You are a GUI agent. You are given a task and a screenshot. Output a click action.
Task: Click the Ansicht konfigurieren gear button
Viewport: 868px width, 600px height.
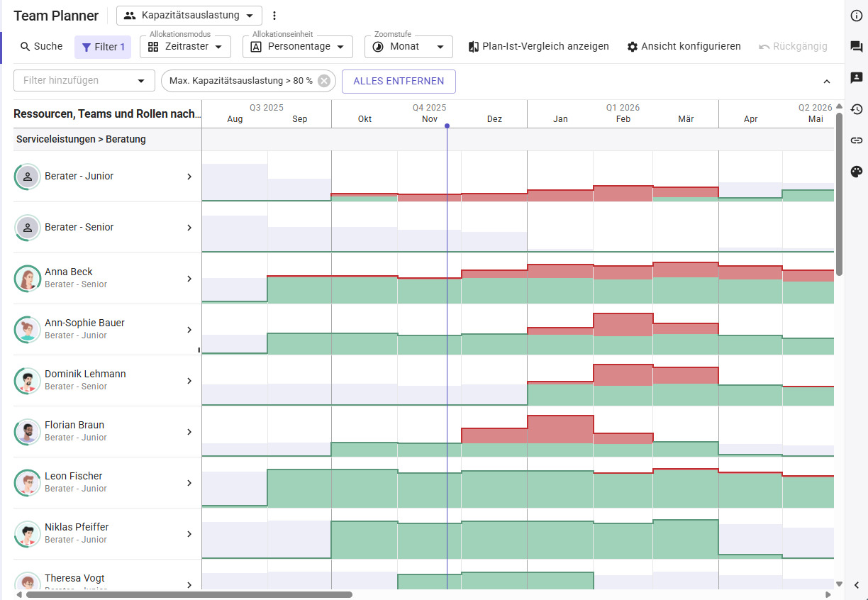(684, 47)
